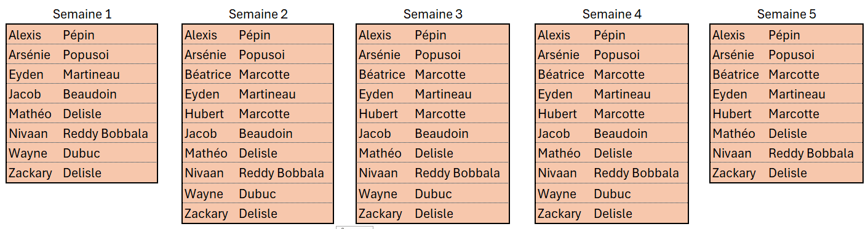Select the Semaine 3 header cell
The width and height of the screenshot is (868, 229).
[433, 14]
